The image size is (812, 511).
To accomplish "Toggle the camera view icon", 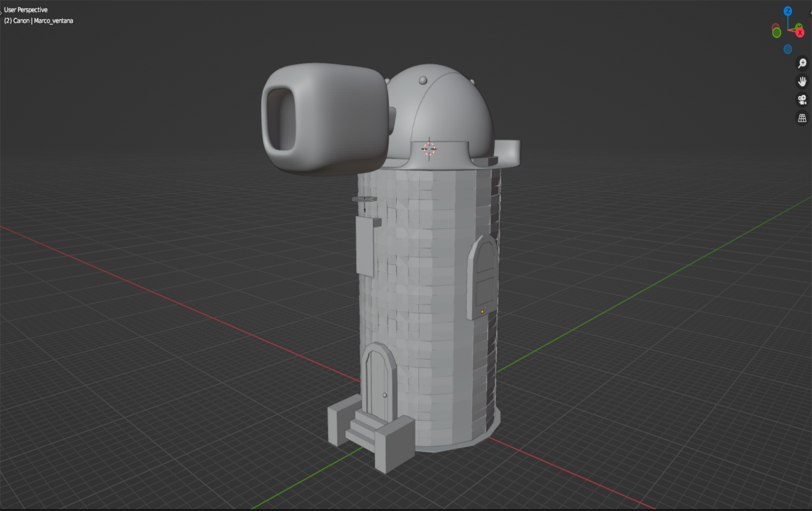I will (802, 100).
